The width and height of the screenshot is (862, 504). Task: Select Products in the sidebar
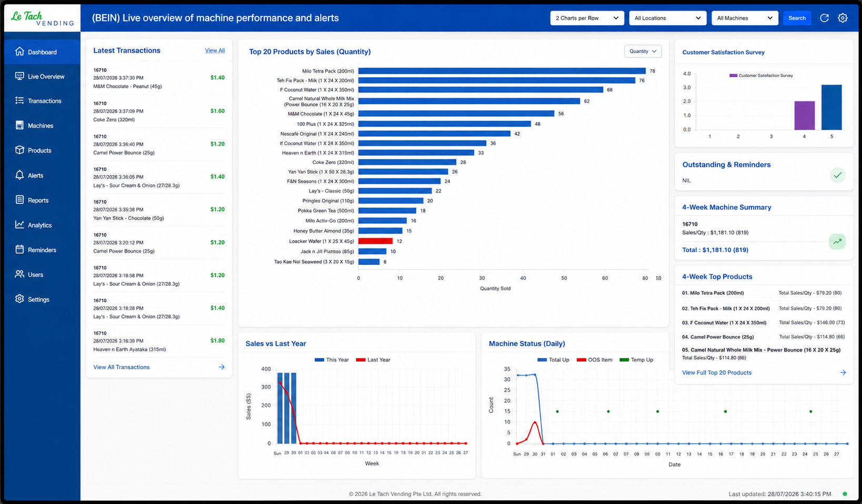[x=42, y=150]
